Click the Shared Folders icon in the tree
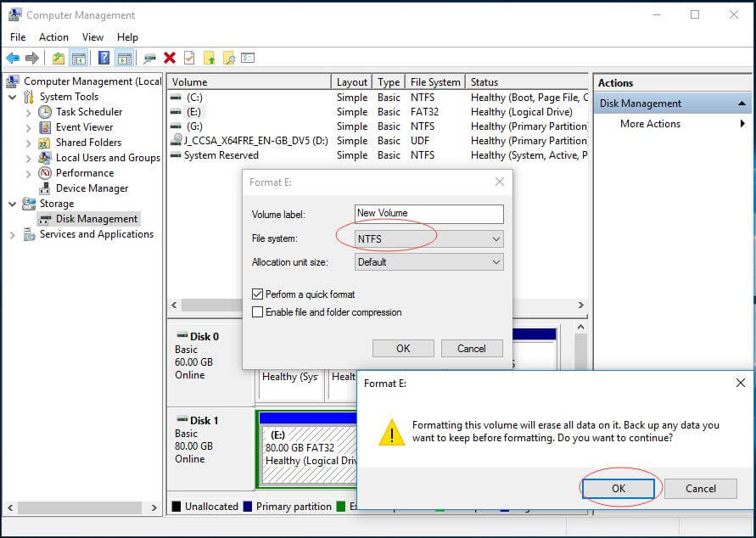The height and width of the screenshot is (538, 756). (44, 143)
